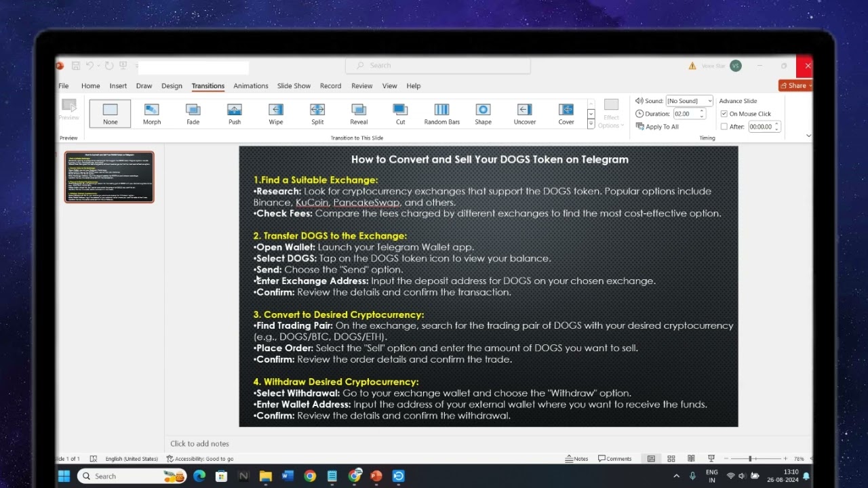The width and height of the screenshot is (868, 488).
Task: Start Slide Show from status bar icon
Action: 711,459
